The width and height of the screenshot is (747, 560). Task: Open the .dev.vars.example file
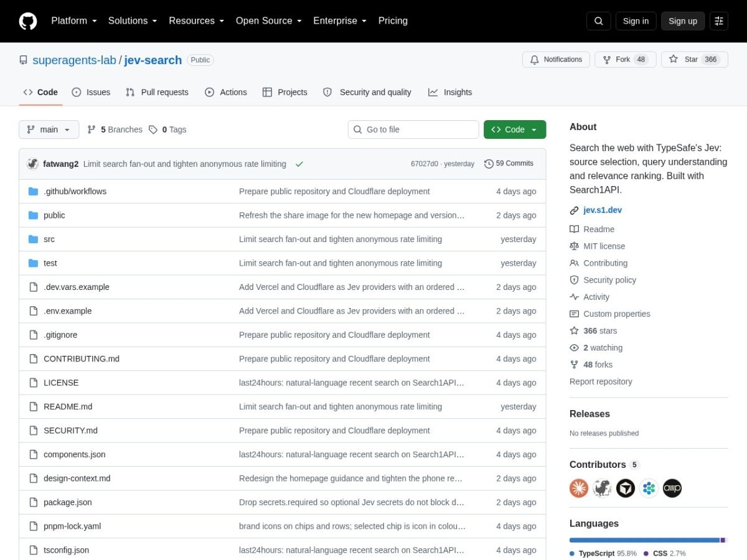pyautogui.click(x=77, y=287)
